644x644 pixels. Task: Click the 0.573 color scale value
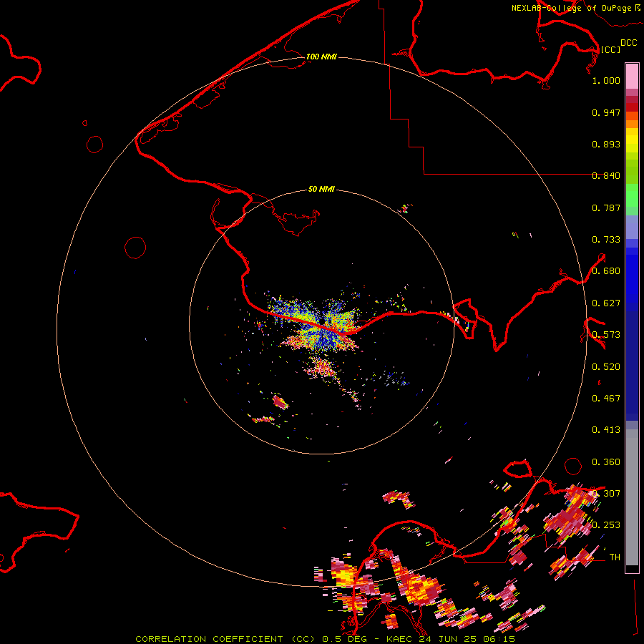pyautogui.click(x=606, y=335)
